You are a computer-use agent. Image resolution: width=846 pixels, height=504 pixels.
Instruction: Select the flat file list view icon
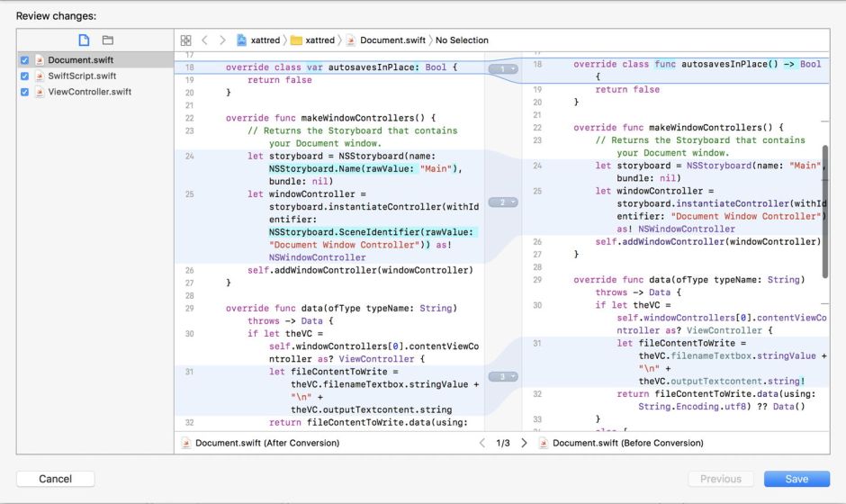tap(84, 40)
